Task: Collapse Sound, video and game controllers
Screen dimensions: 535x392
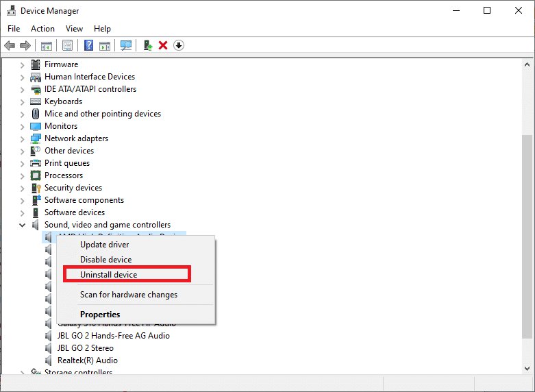Action: (23, 225)
